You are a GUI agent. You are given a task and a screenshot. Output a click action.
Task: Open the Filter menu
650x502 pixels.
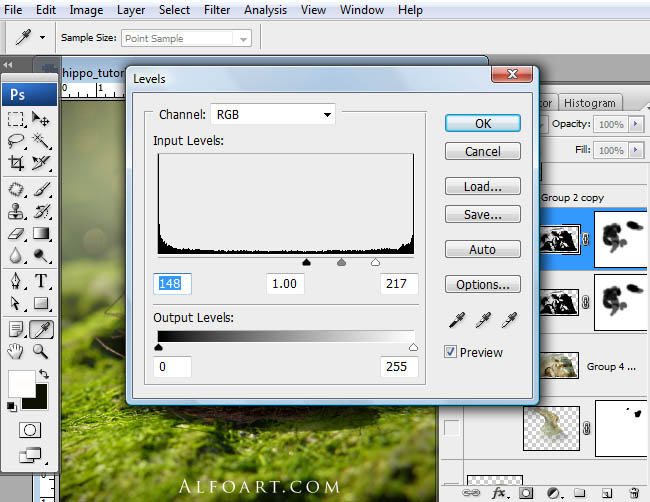(x=216, y=10)
